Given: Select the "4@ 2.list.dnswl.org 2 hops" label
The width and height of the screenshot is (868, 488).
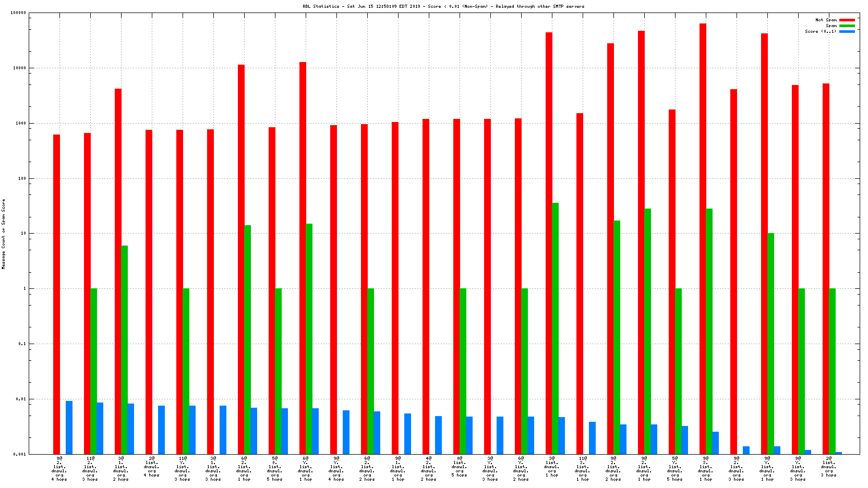Looking at the screenshot, I should click(429, 469).
